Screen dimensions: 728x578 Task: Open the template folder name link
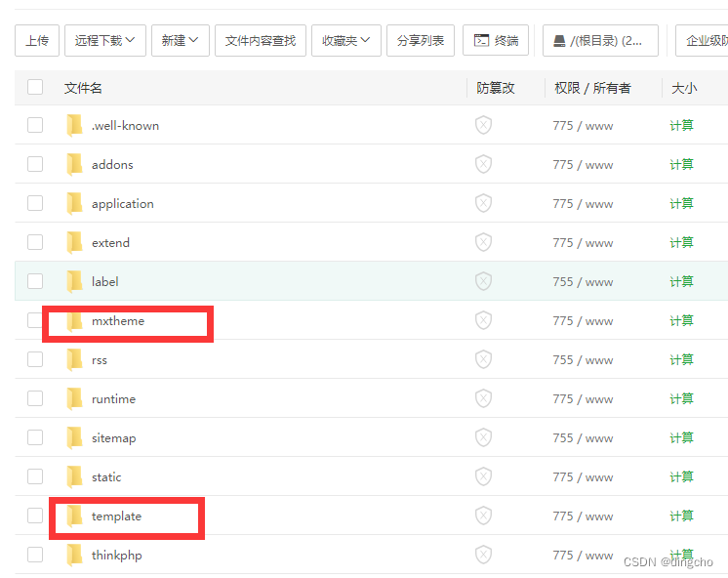pos(116,516)
